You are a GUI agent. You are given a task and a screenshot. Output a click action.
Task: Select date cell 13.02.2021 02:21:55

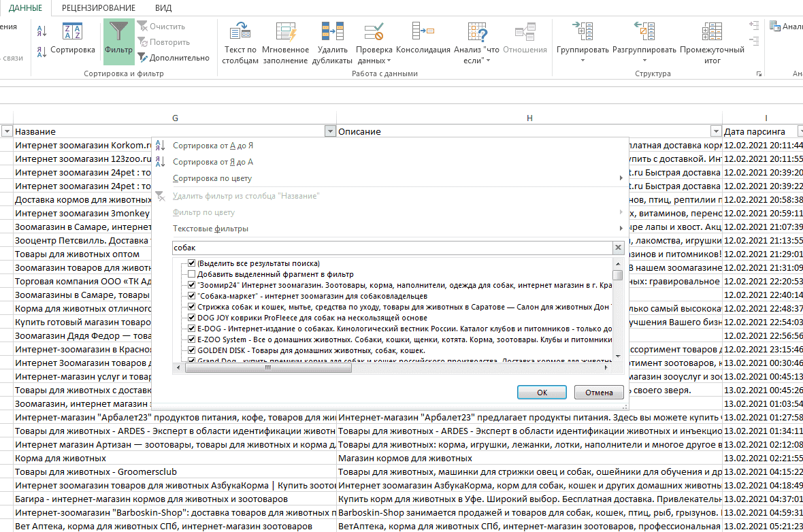click(763, 459)
